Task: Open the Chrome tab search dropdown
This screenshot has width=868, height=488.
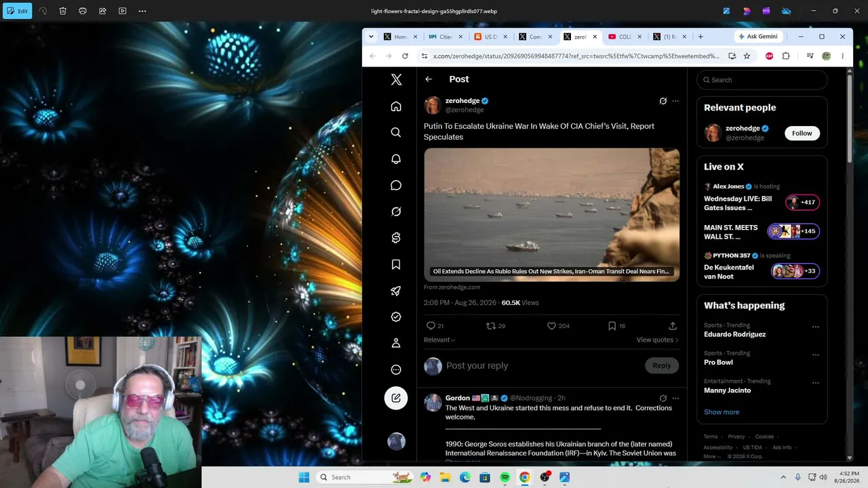Action: [371, 37]
